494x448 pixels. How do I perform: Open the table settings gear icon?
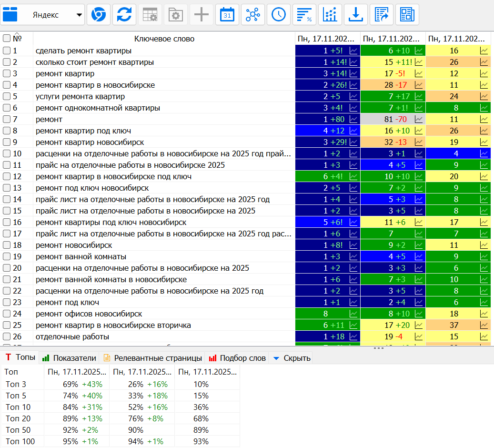[150, 14]
